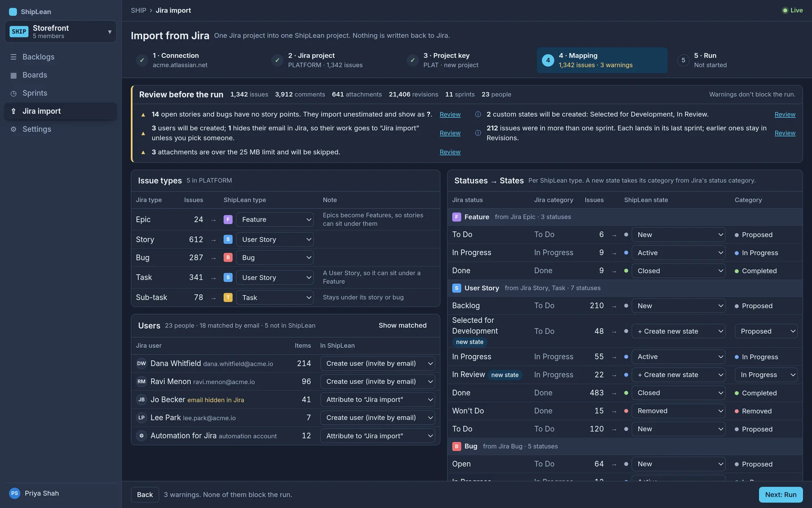Viewport: 812px width, 508px height.
Task: Click the Back button
Action: (145, 495)
